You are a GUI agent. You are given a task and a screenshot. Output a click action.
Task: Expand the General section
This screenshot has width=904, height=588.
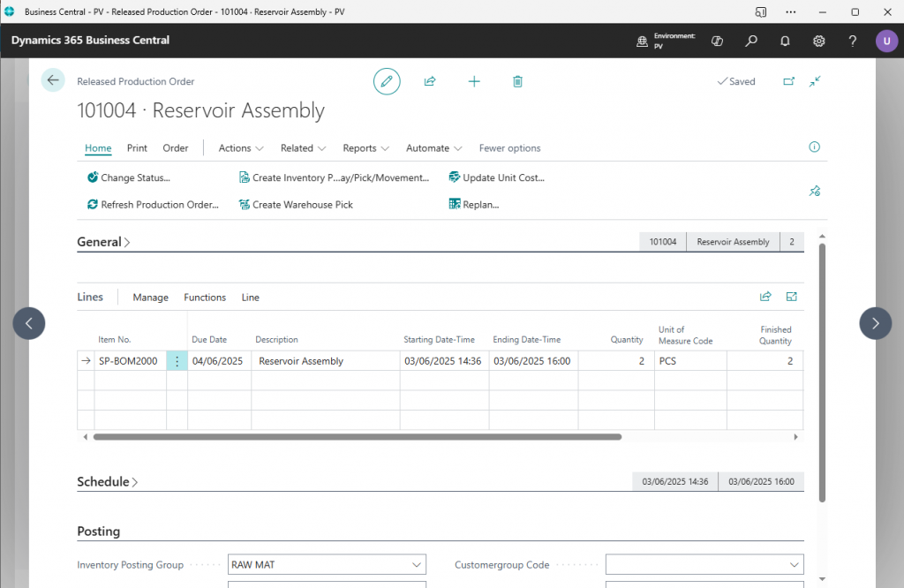[x=103, y=242]
